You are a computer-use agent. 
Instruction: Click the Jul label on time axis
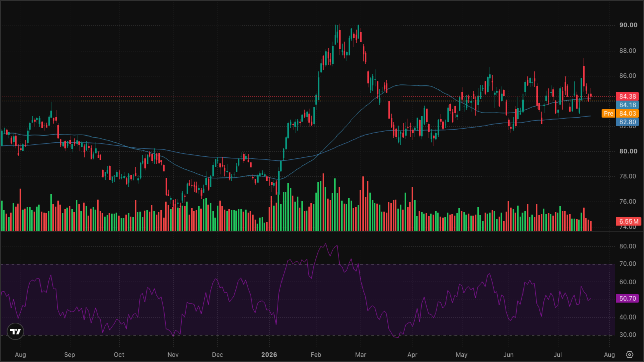click(558, 355)
